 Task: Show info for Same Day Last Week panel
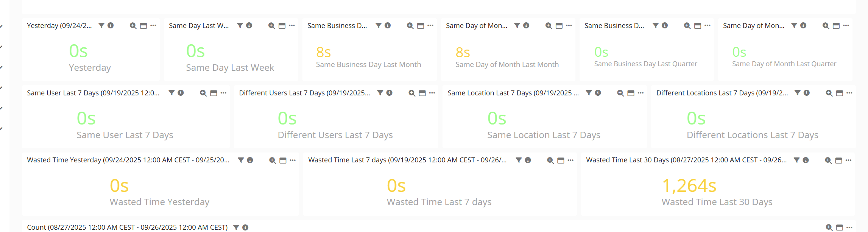click(249, 25)
